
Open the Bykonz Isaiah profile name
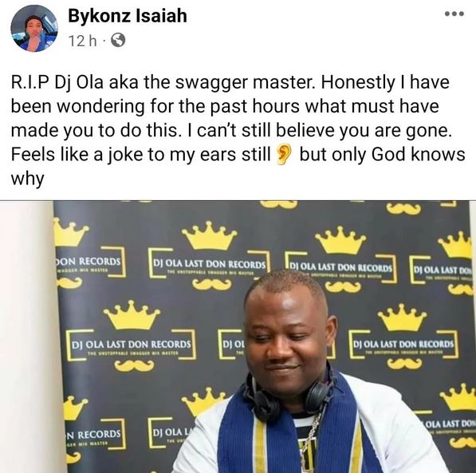[x=128, y=16]
